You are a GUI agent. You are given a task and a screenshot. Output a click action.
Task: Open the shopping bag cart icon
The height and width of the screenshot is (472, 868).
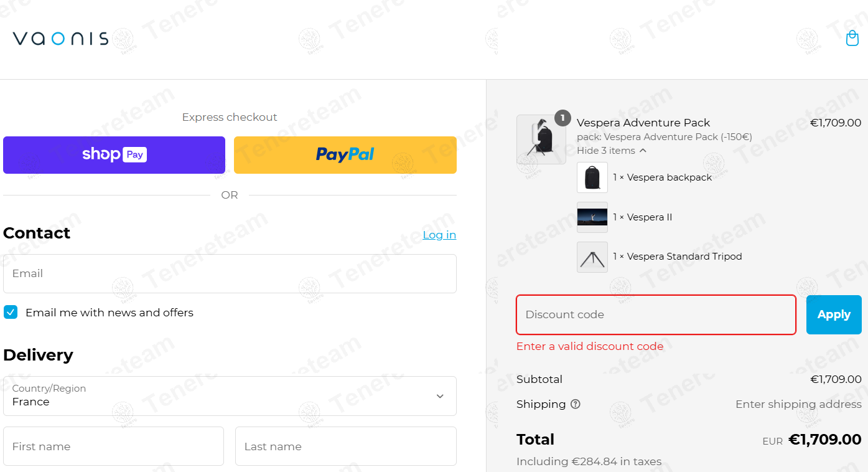point(852,38)
